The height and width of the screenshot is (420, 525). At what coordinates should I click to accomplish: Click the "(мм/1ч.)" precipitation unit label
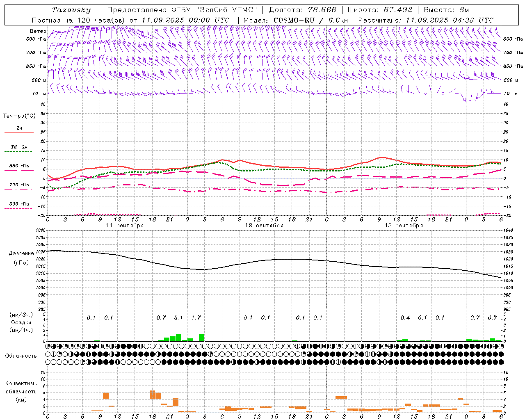point(21,330)
